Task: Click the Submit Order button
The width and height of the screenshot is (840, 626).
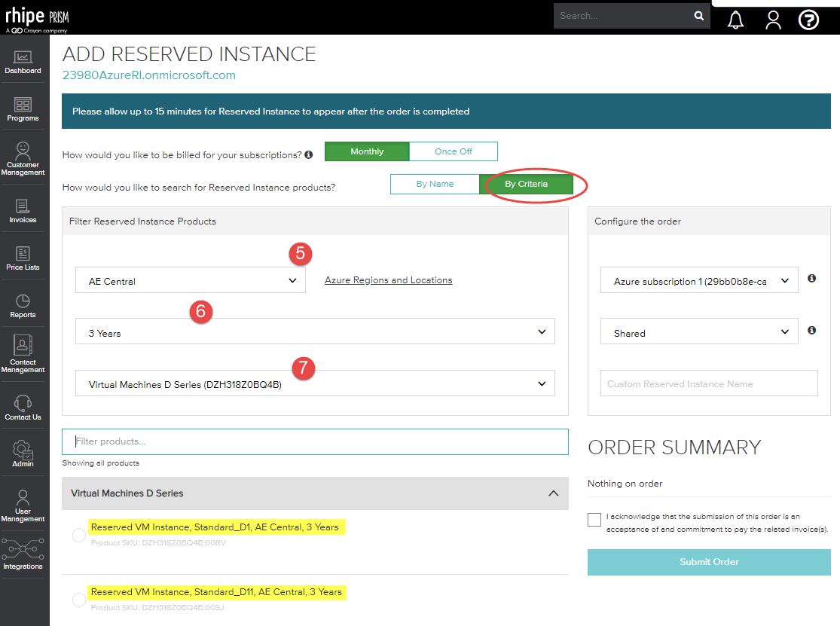Action: pyautogui.click(x=708, y=562)
